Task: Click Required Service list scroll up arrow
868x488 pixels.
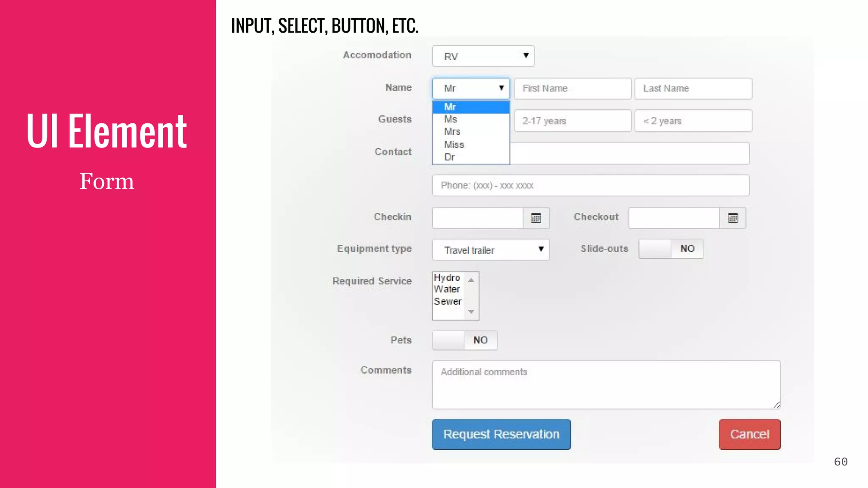Action: (471, 280)
